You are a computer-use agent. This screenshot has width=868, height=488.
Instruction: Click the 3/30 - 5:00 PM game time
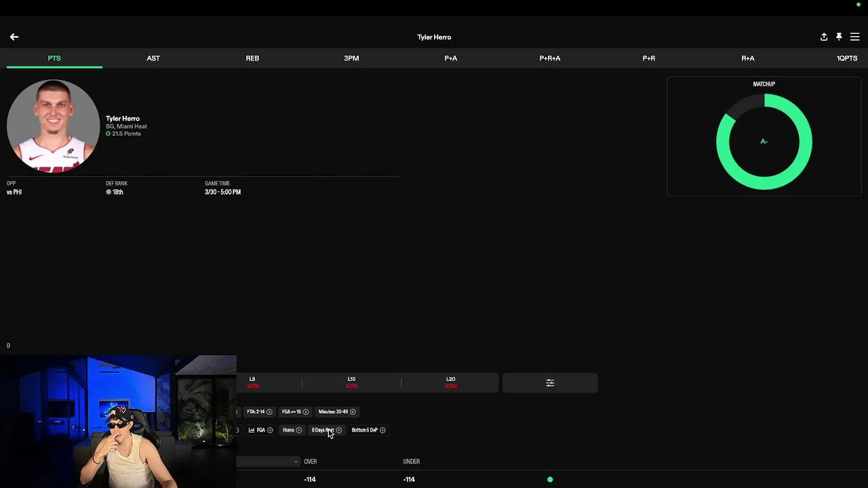pyautogui.click(x=222, y=192)
